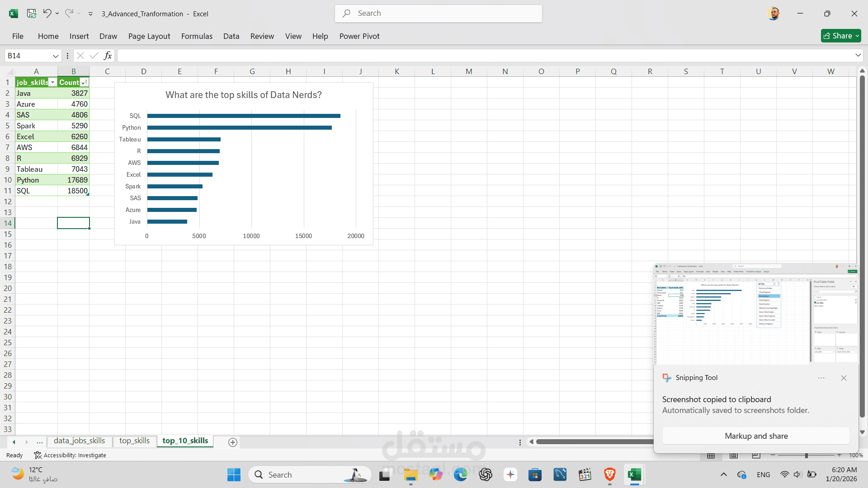
Task: Click the Save icon in title bar
Action: click(31, 14)
